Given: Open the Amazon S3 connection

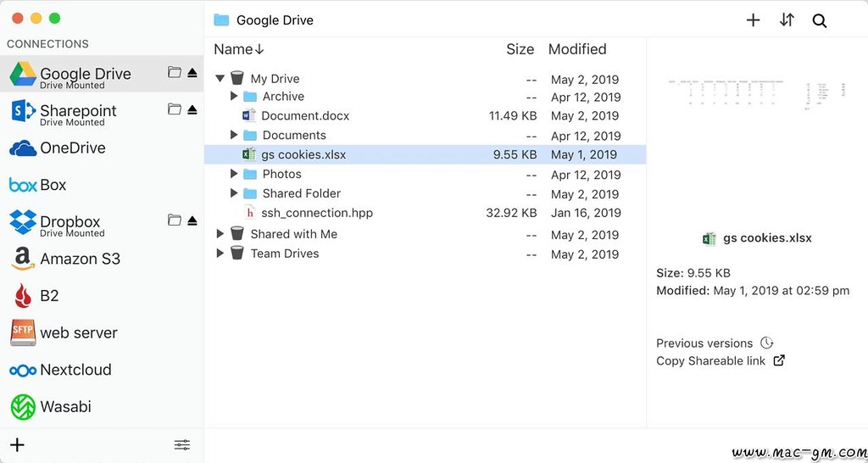Looking at the screenshot, I should click(102, 259).
